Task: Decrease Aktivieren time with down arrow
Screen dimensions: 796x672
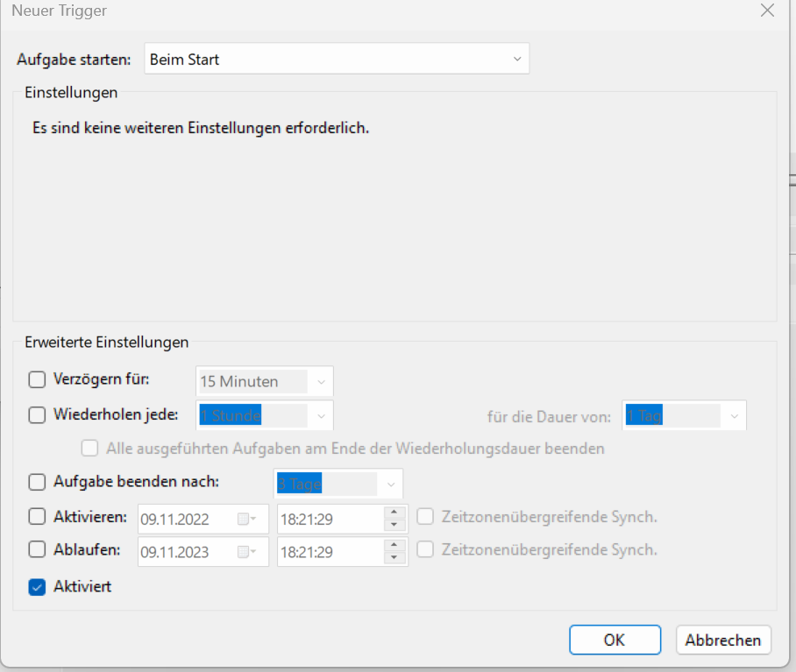Action: [394, 525]
